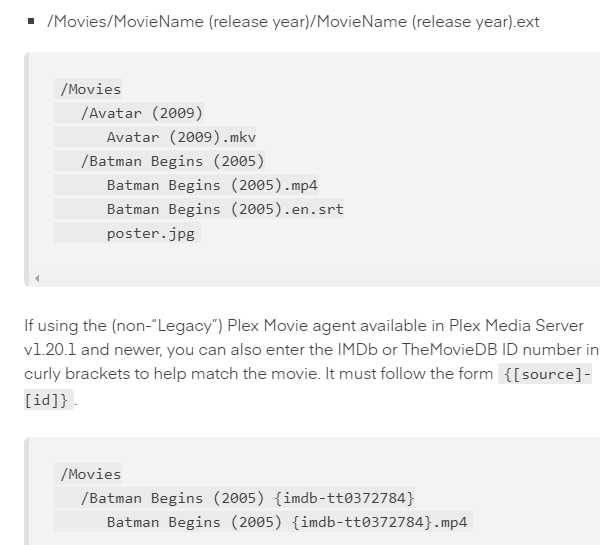Click the inline code [id]} snippet

pyautogui.click(x=47, y=399)
